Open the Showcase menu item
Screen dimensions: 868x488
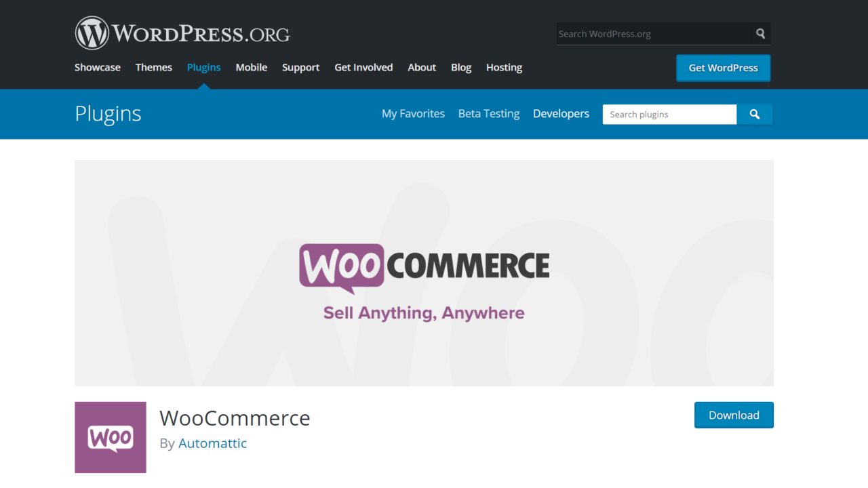pyautogui.click(x=98, y=67)
